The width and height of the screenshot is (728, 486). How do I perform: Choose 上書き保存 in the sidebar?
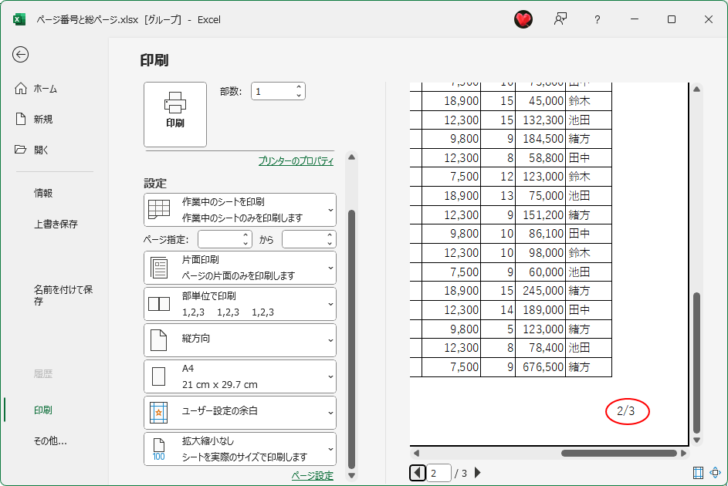[56, 224]
